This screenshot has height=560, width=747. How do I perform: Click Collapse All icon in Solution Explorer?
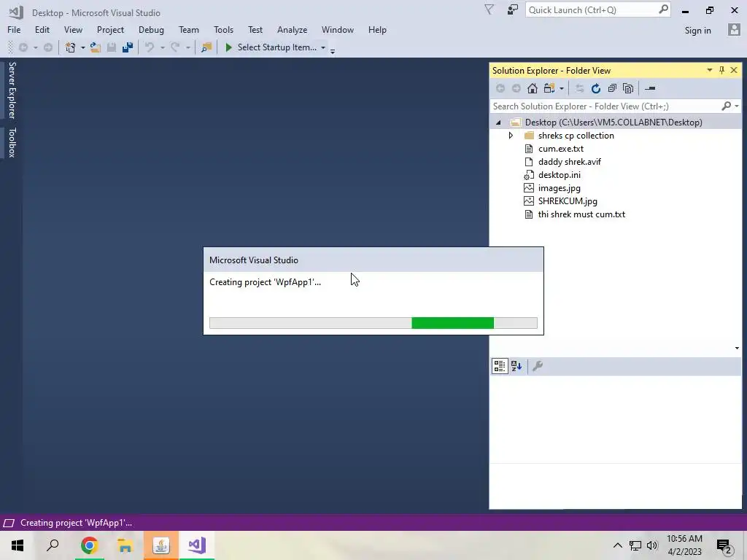[x=612, y=88]
